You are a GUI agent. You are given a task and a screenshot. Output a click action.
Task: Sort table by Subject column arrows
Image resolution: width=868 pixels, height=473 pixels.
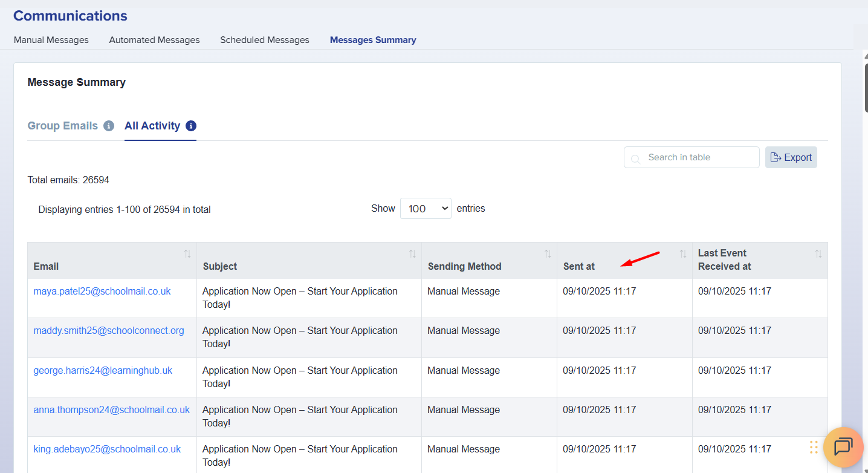tap(412, 254)
